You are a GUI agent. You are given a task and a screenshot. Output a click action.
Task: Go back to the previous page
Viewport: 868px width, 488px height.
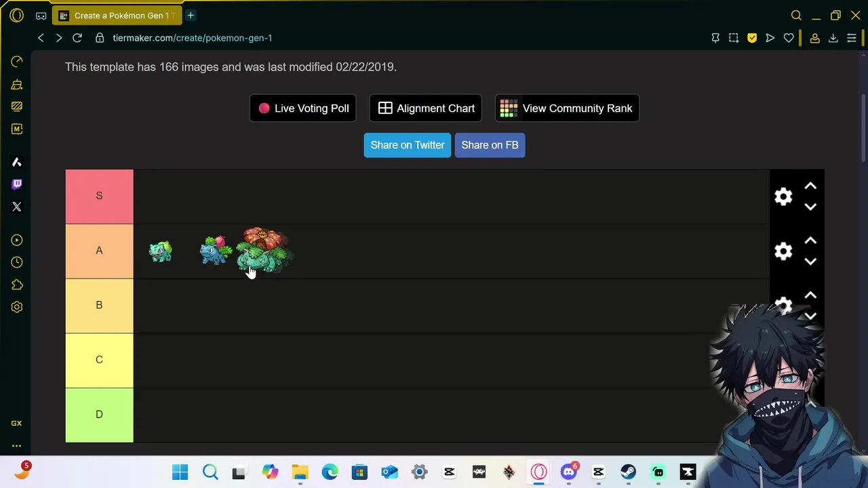coord(41,38)
